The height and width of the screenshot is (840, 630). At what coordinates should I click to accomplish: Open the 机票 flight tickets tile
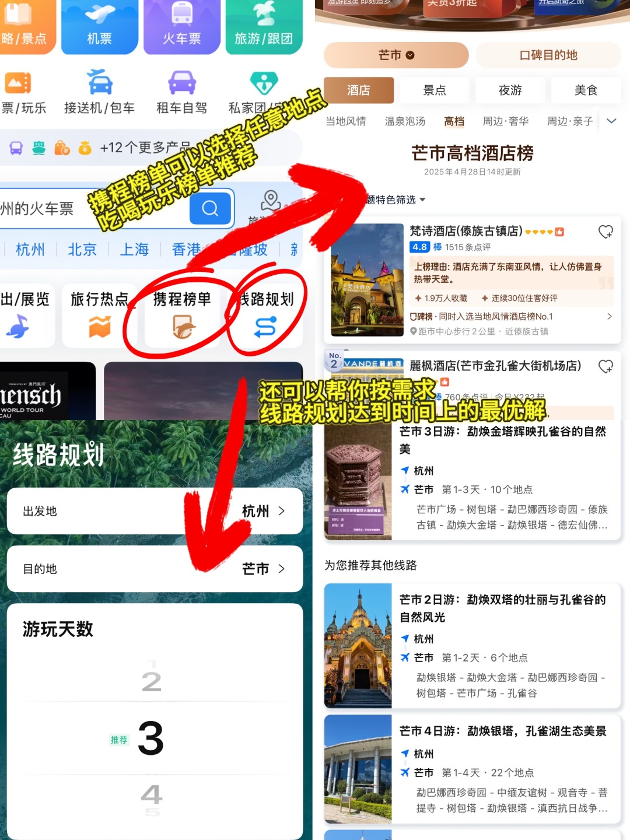coord(100,26)
